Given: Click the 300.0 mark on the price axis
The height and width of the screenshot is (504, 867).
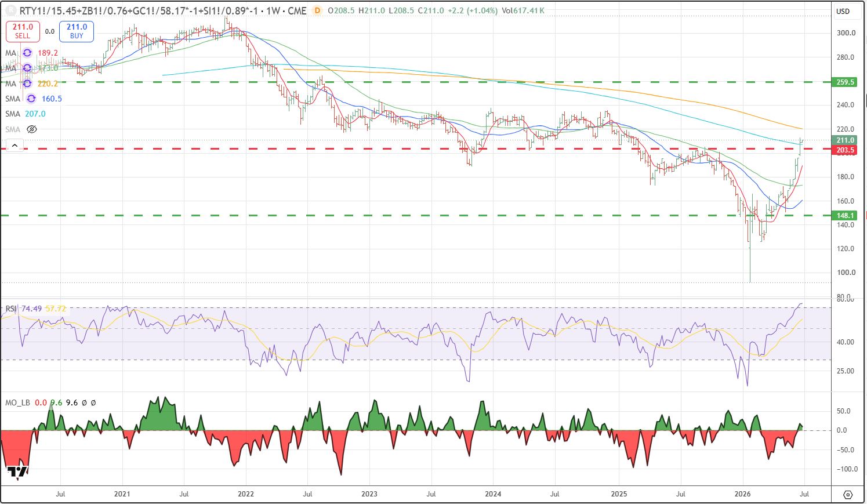Looking at the screenshot, I should (x=846, y=33).
